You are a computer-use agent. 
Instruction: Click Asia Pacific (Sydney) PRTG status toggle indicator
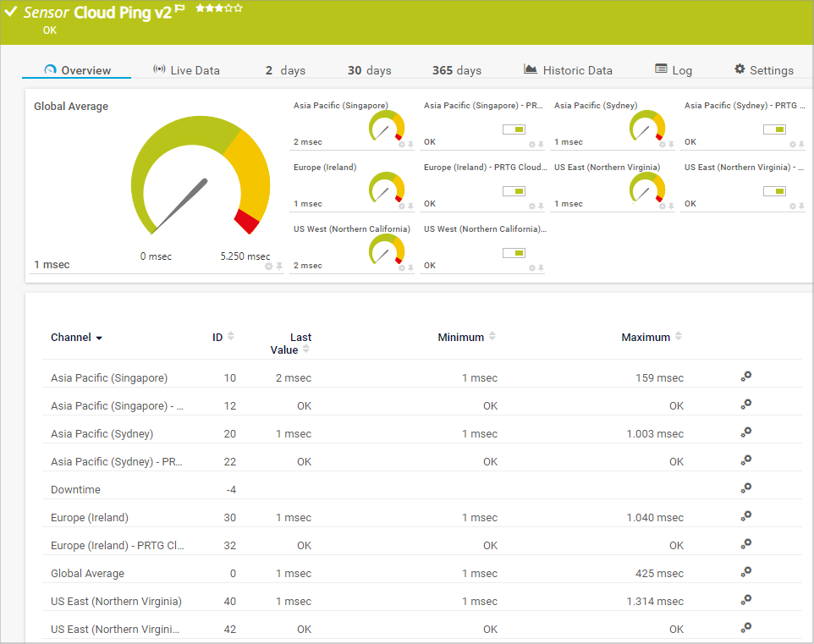click(x=774, y=129)
